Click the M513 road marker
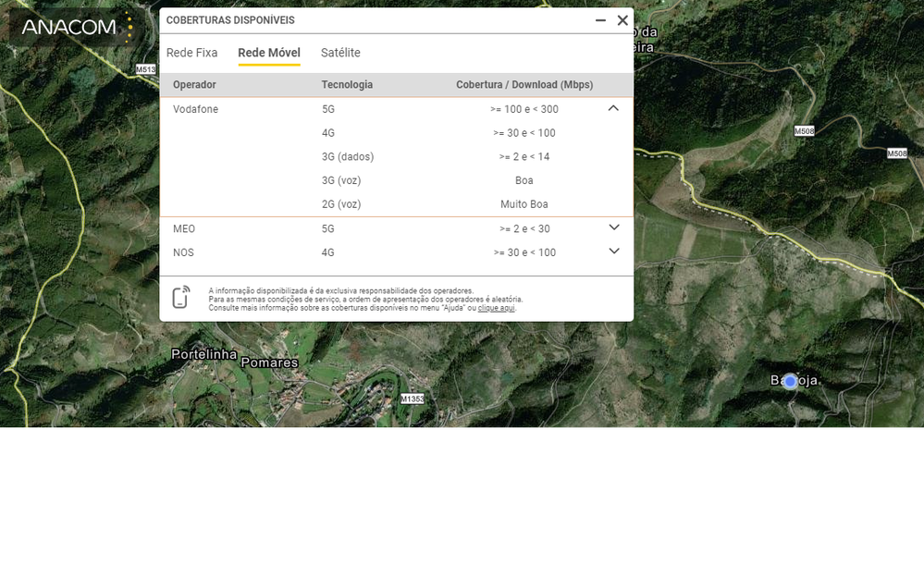This screenshot has width=924, height=564. click(x=145, y=69)
